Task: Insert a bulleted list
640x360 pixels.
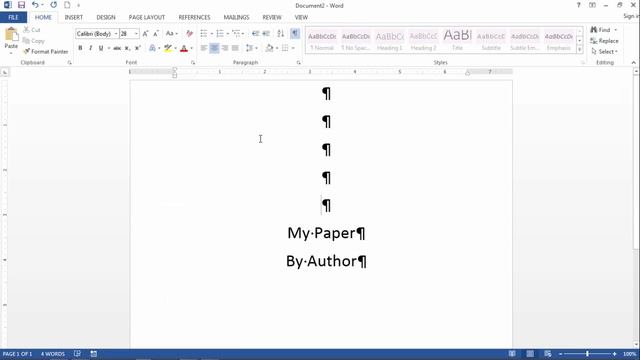Action: (204, 33)
